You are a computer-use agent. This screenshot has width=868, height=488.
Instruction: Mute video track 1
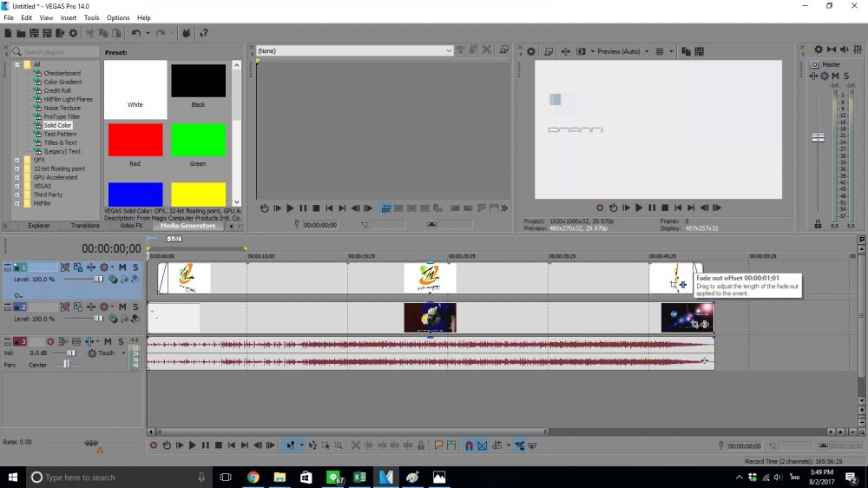click(x=122, y=267)
